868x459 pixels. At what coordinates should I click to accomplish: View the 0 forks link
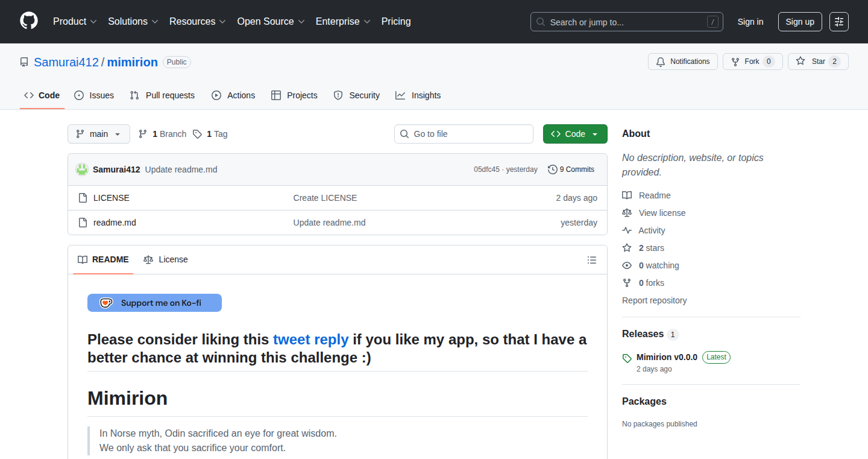point(643,283)
